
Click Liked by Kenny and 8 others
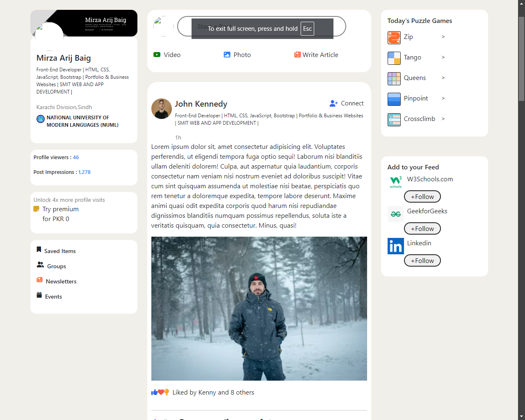[213, 392]
